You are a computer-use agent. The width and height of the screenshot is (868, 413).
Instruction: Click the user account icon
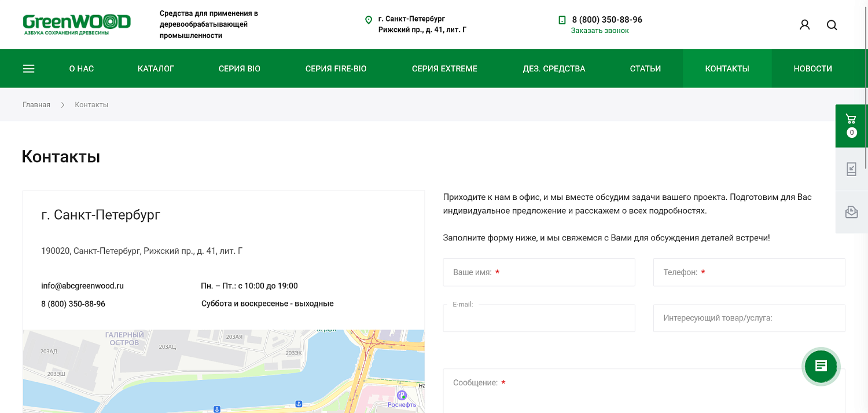click(x=804, y=25)
